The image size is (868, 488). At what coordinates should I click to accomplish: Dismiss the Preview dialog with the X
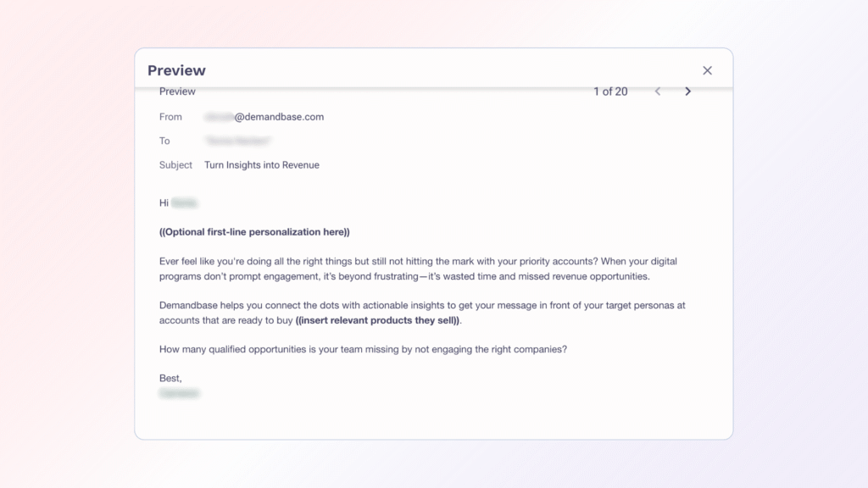coord(708,70)
